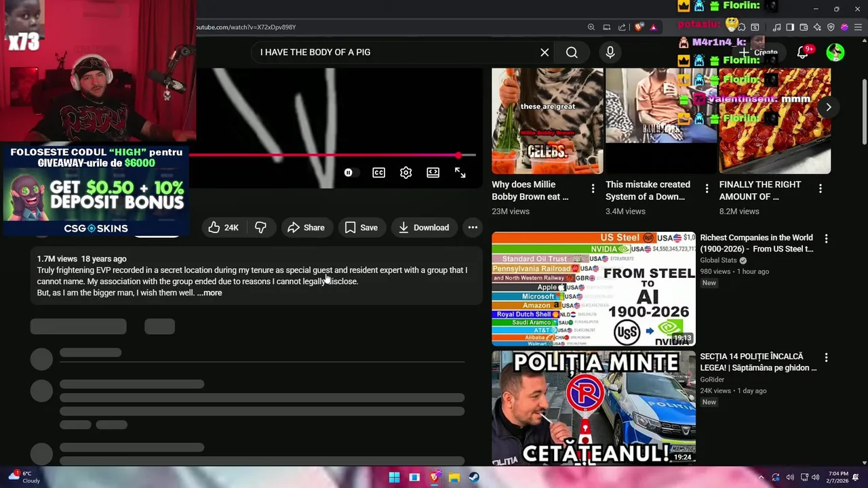Go to Global Stats channel
868x488 pixels.
[x=719, y=260]
